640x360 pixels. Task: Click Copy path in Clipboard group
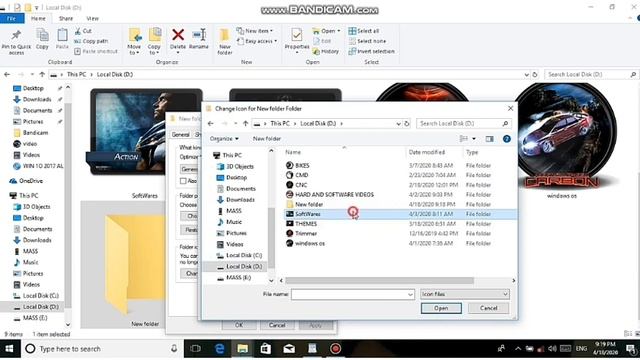[x=91, y=41]
